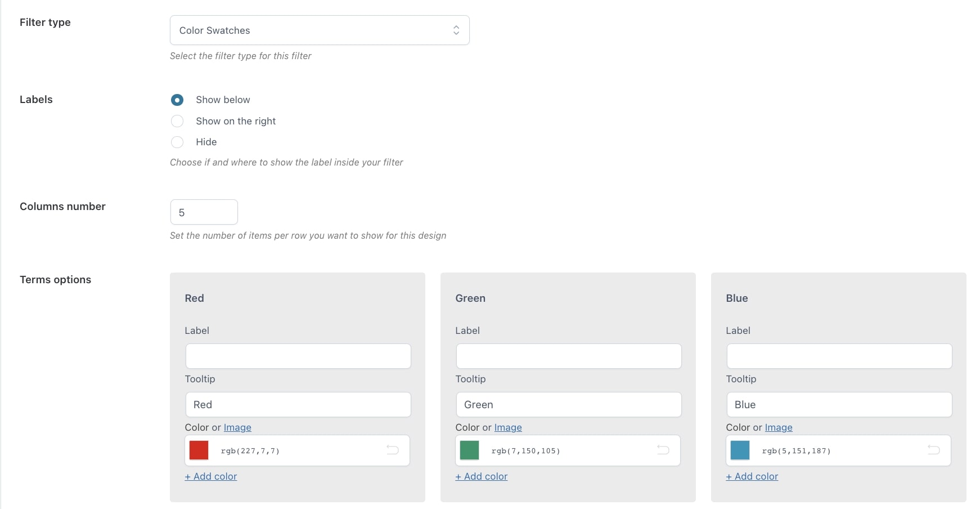Click the reset arrow icon for Blue color
The width and height of the screenshot is (980, 509).
(933, 450)
